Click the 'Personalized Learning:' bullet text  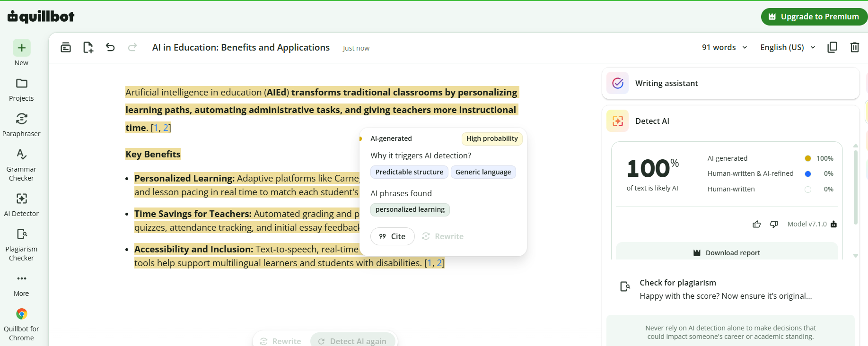tap(184, 178)
